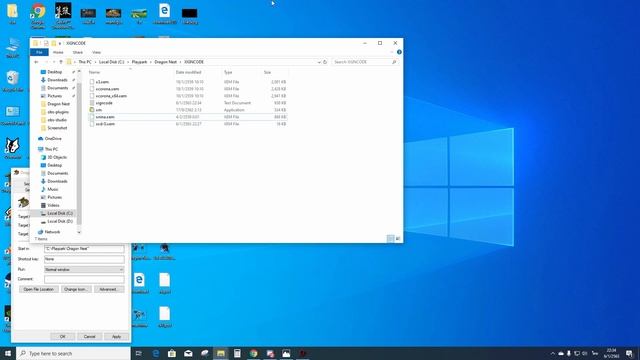Click the Start in path field
Image resolution: width=640 pixels, height=360 pixels.
point(84,249)
